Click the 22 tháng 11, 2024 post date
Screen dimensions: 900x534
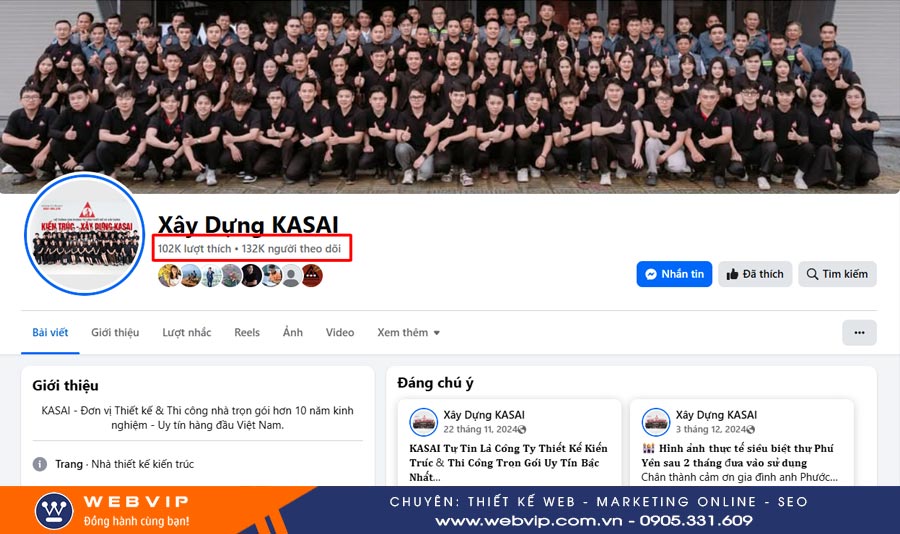coord(480,429)
